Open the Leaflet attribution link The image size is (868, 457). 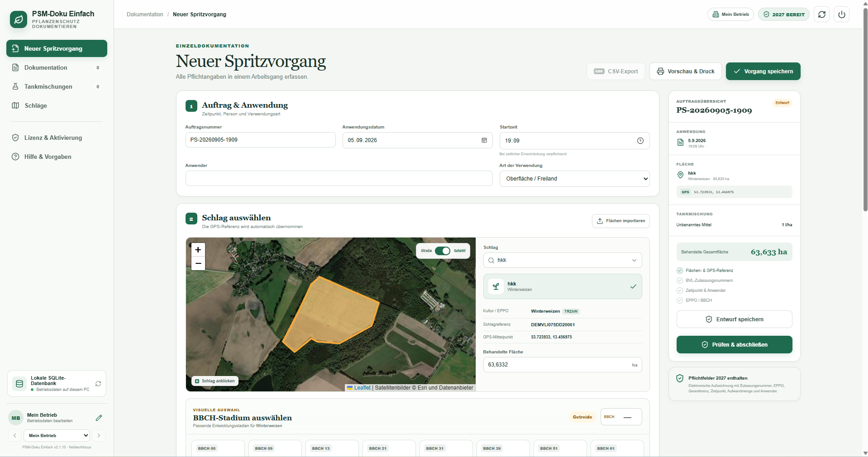(362, 388)
